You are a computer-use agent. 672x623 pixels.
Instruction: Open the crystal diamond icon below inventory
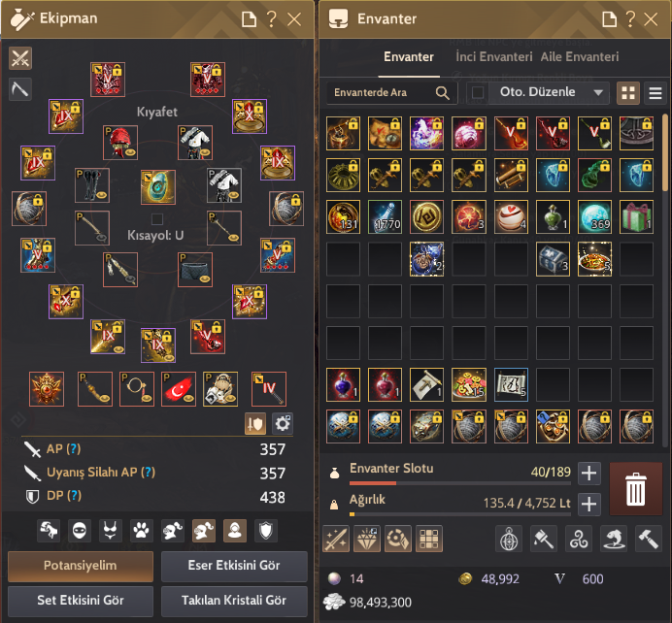tap(367, 539)
